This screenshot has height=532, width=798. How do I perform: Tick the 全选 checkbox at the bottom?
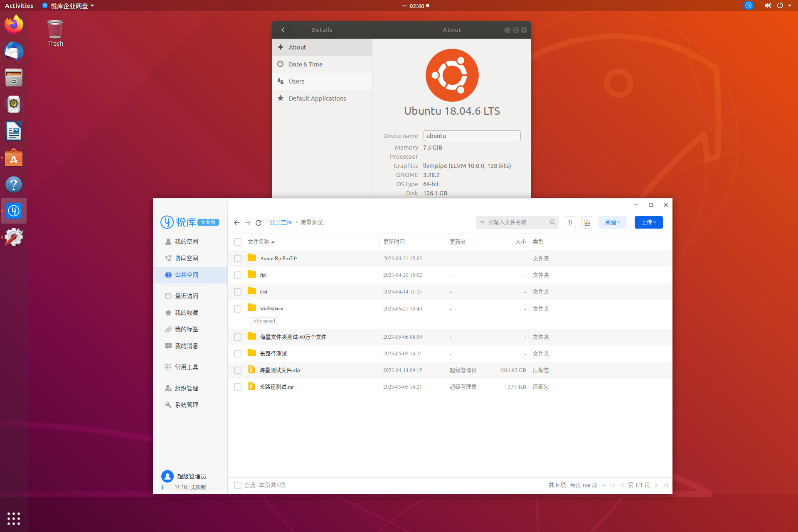pos(238,485)
